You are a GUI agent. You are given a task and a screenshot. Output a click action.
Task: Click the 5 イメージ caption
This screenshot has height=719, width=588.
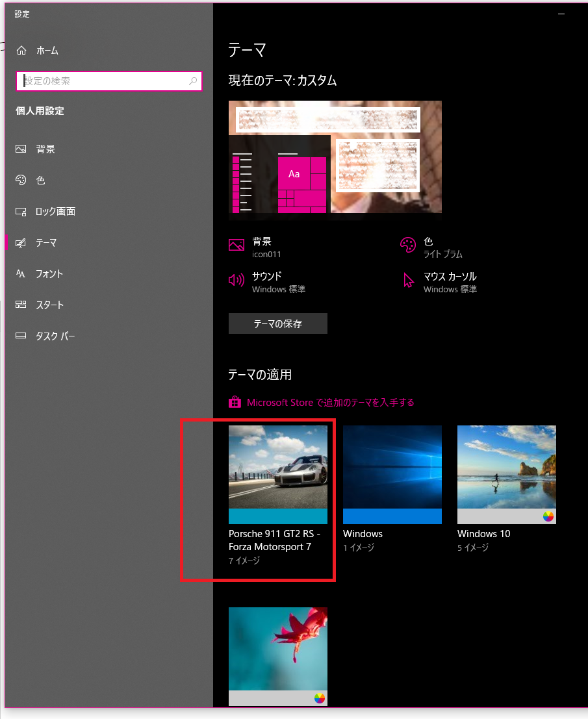[x=473, y=548]
